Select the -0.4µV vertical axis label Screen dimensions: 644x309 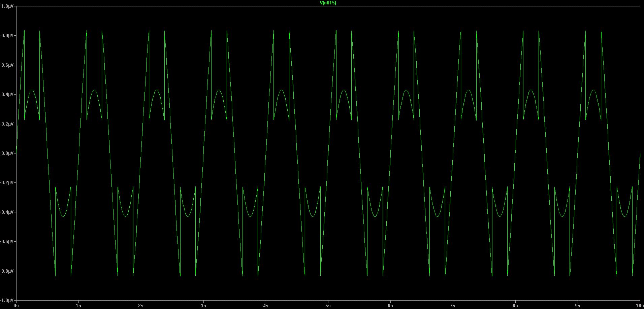(7, 212)
